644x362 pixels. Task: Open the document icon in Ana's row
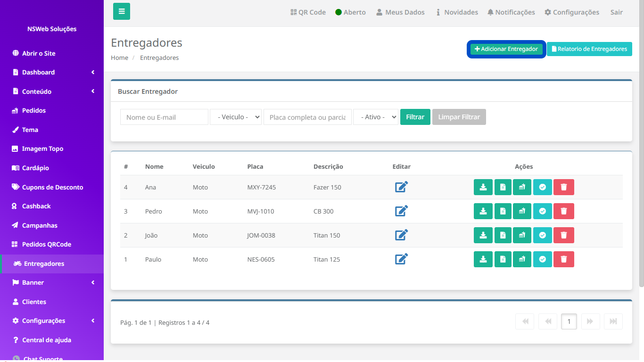(503, 187)
